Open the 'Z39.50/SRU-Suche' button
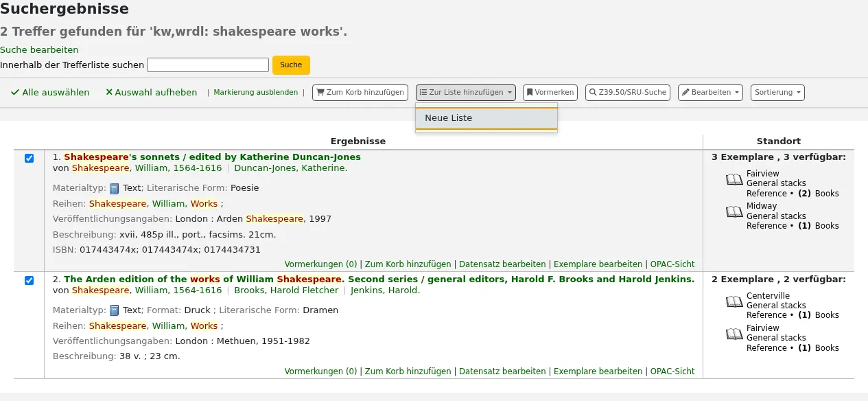 click(628, 93)
